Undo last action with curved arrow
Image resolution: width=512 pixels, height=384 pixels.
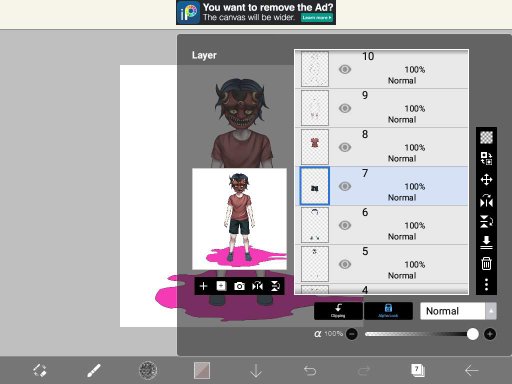[x=310, y=370]
